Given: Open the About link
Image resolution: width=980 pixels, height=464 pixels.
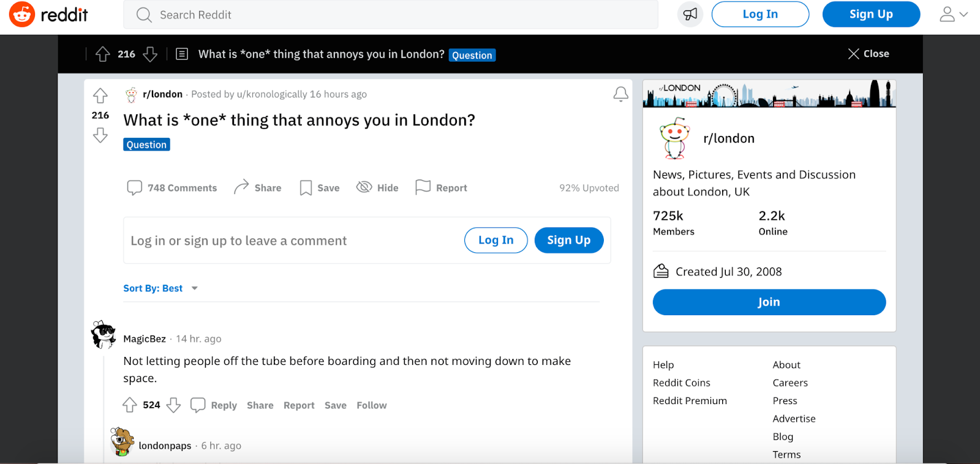Looking at the screenshot, I should click(786, 365).
